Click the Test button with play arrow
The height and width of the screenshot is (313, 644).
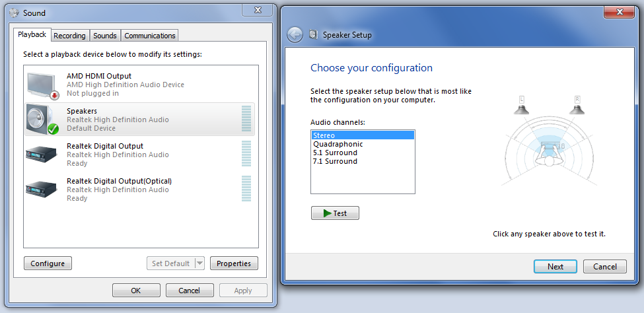coord(335,213)
